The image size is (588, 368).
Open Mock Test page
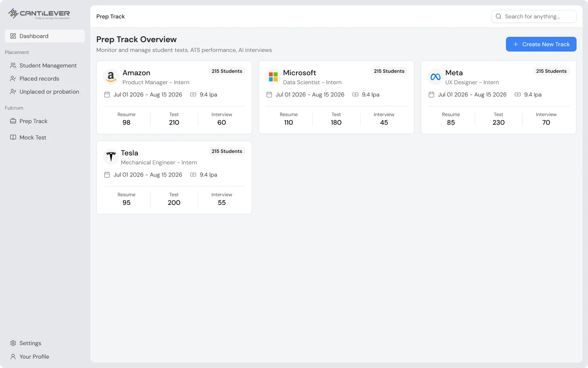(x=45, y=137)
